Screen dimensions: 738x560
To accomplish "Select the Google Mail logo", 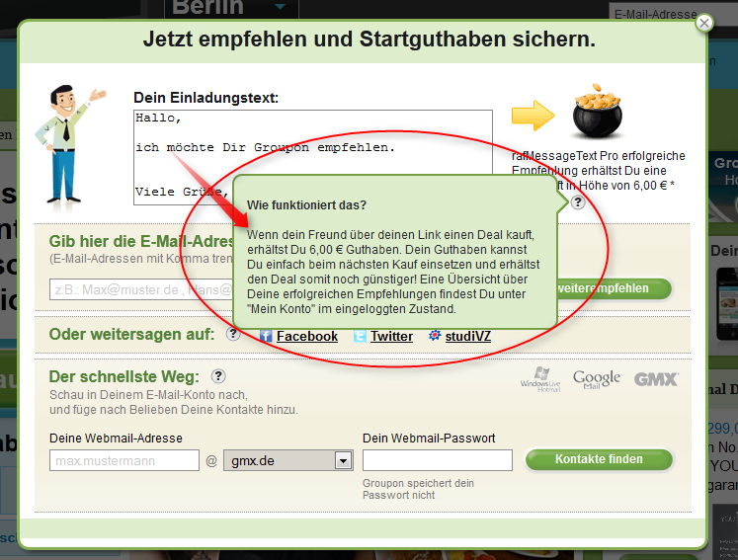I will point(597,379).
